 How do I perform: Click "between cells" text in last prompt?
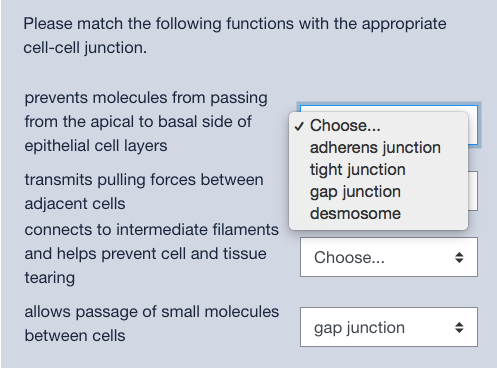click(x=75, y=335)
